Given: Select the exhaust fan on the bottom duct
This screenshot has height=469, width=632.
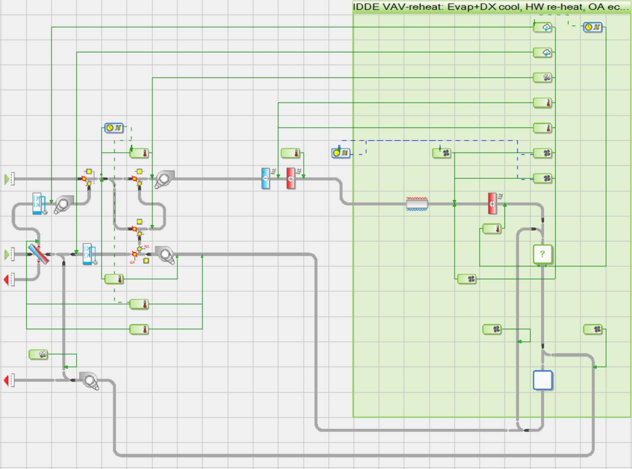Looking at the screenshot, I should [x=88, y=380].
